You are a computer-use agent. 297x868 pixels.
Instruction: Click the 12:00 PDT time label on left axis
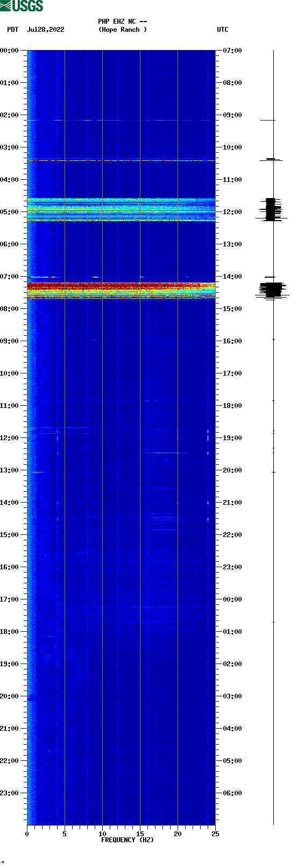(x=9, y=438)
